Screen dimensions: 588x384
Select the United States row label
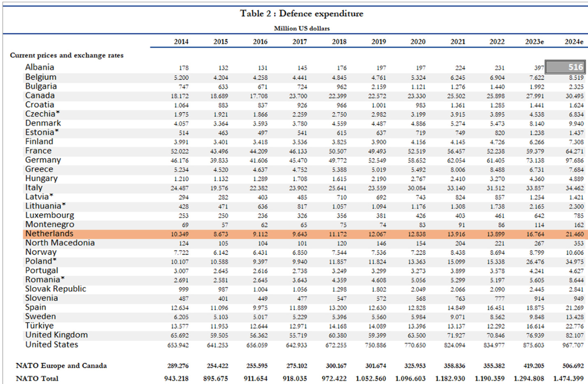coord(52,345)
